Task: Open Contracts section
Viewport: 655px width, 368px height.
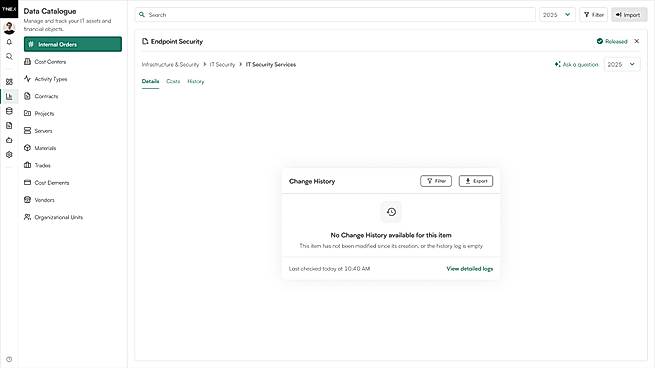Action: point(73,96)
